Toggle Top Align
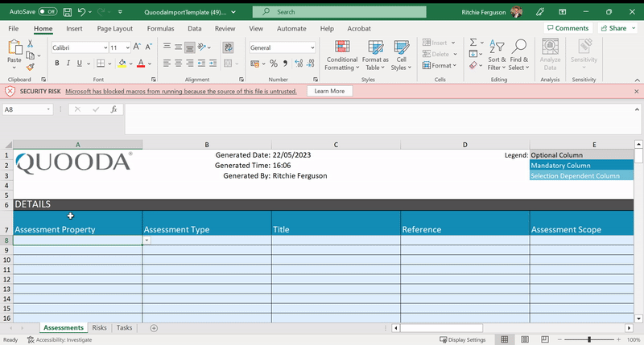 tap(167, 47)
